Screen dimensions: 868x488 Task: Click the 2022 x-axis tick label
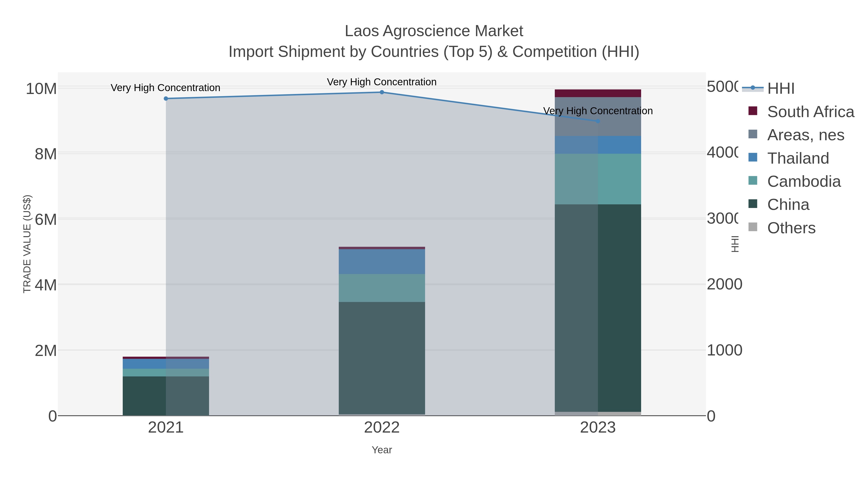[382, 428]
